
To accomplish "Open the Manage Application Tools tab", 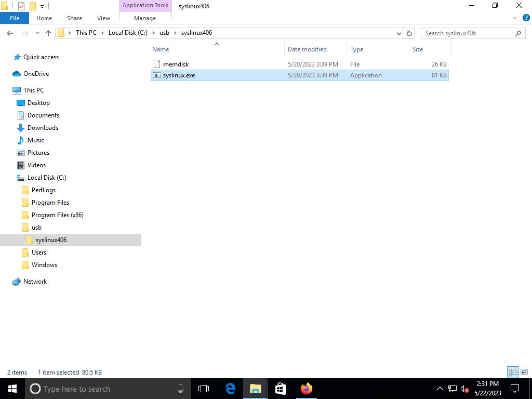I will [144, 18].
